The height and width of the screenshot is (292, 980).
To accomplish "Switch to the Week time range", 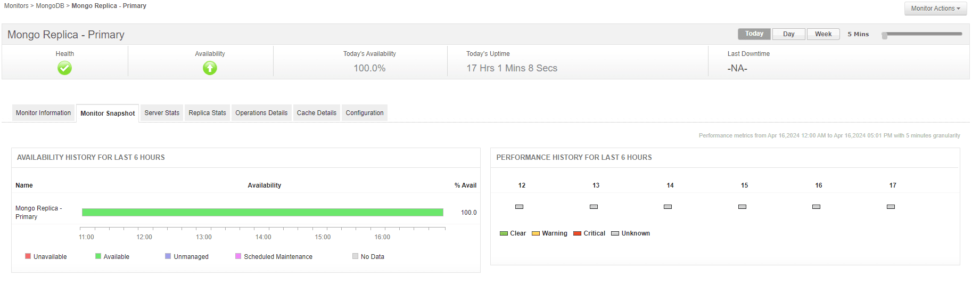I will [x=823, y=34].
